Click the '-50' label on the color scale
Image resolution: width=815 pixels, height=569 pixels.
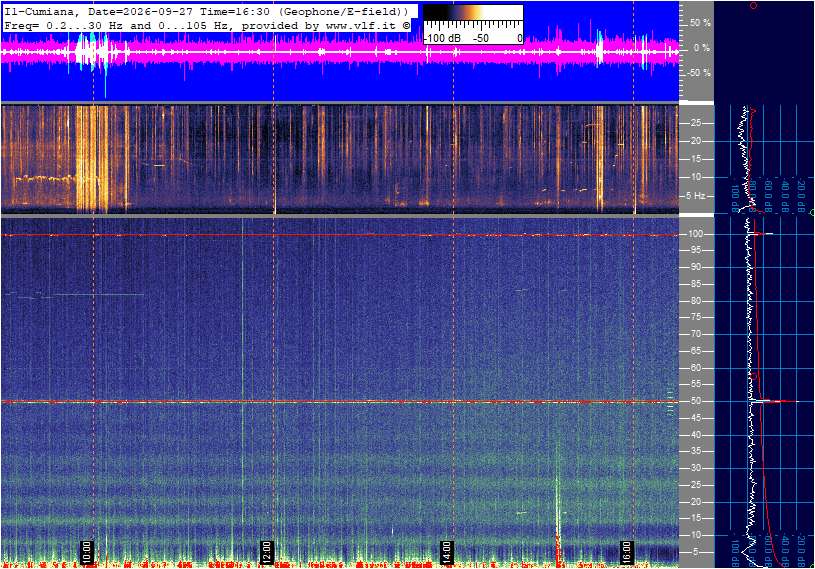coord(481,38)
